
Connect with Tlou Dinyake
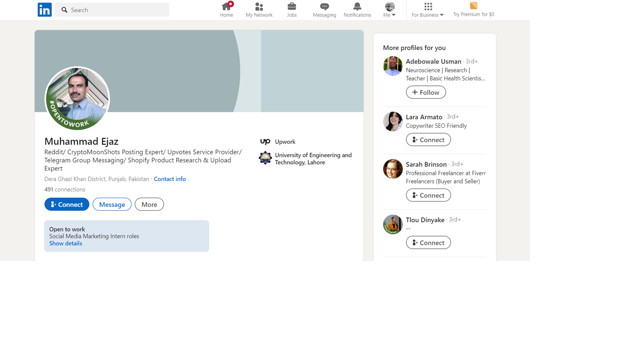[428, 243]
